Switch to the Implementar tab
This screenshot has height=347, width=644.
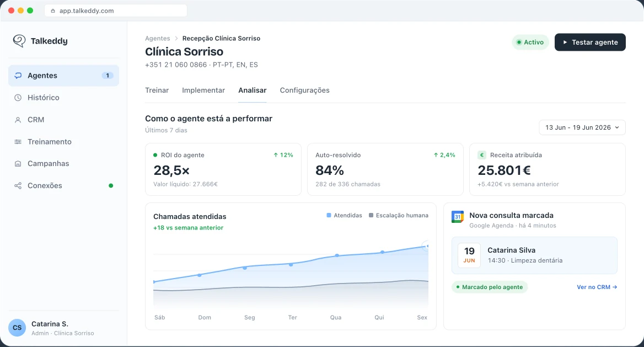coord(203,90)
